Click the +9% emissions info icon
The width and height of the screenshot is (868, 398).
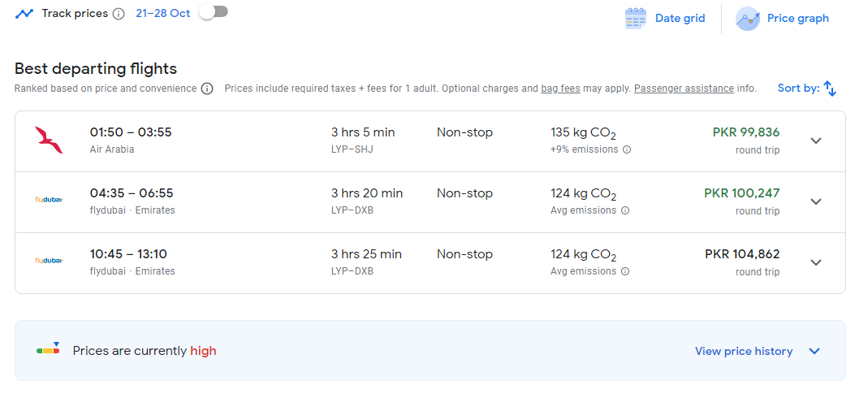pos(627,149)
